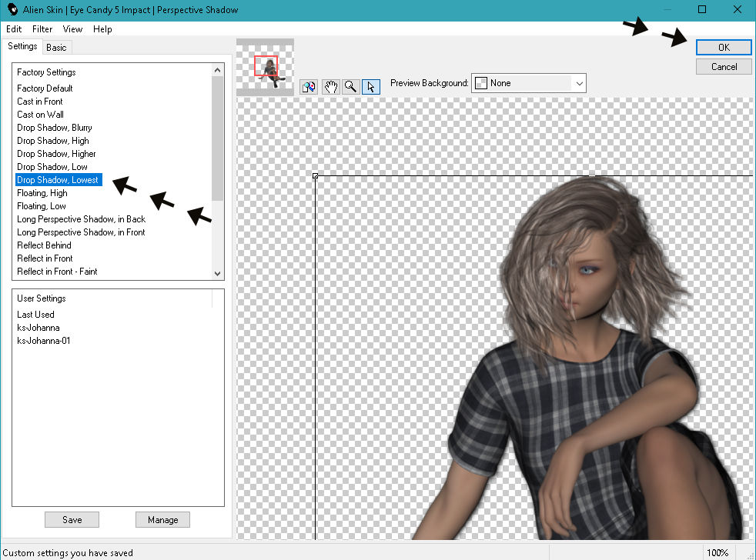The height and width of the screenshot is (560, 756).
Task: Click factory settings list down arrow
Action: (x=217, y=273)
